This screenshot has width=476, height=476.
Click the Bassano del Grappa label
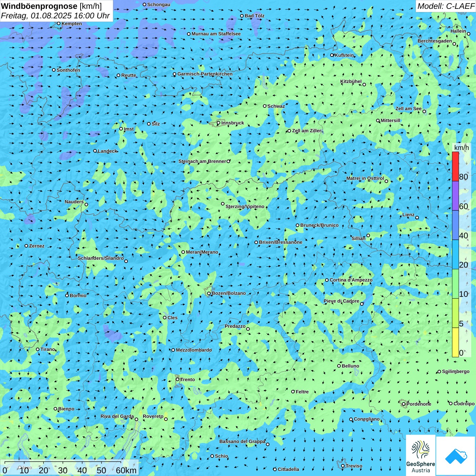click(242, 441)
